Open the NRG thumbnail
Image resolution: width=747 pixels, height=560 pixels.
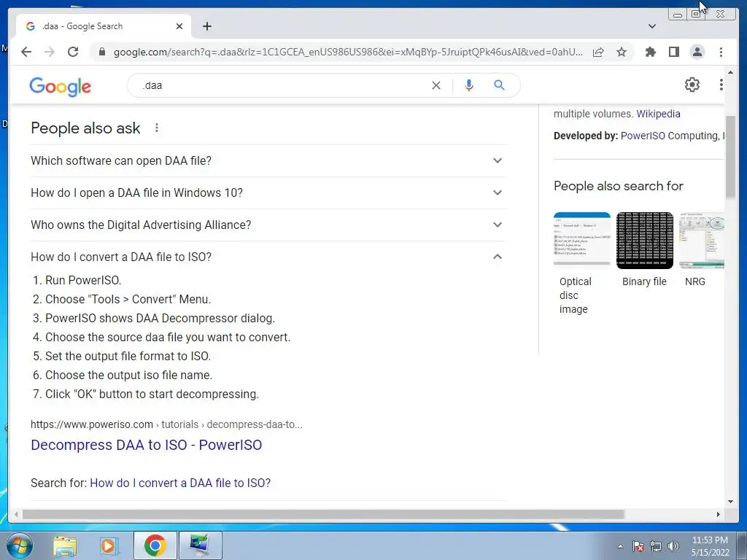pos(701,241)
